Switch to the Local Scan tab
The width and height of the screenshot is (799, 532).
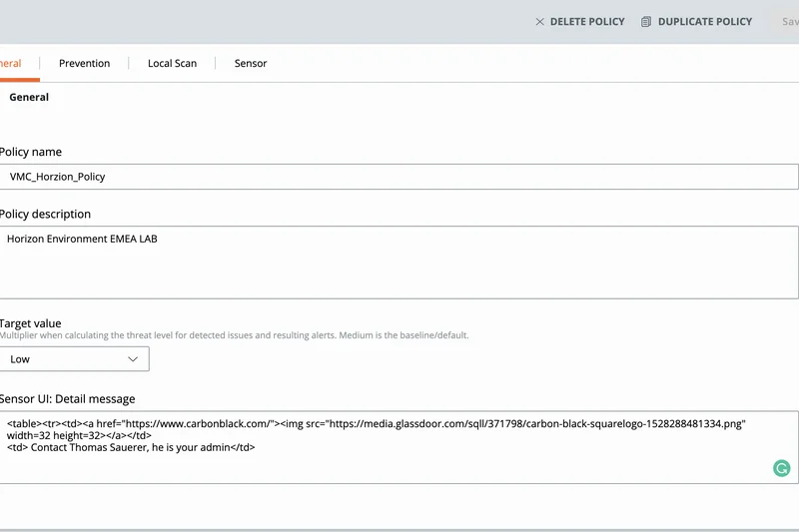pos(172,63)
